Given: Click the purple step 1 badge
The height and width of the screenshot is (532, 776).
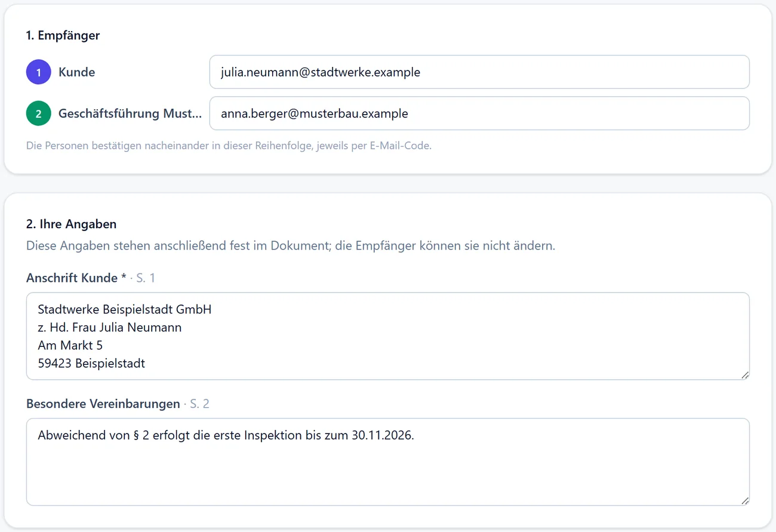Looking at the screenshot, I should (x=39, y=72).
